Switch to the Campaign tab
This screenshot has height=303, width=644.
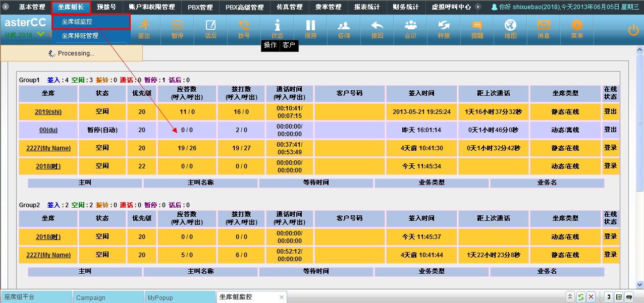click(x=91, y=297)
